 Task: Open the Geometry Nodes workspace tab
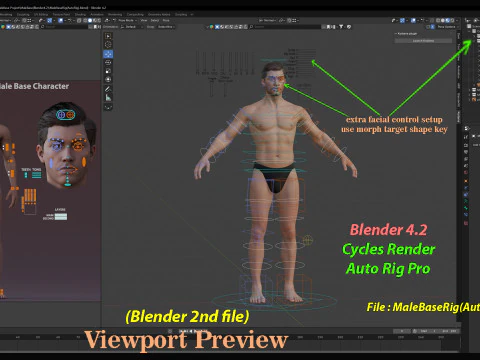coord(159,14)
